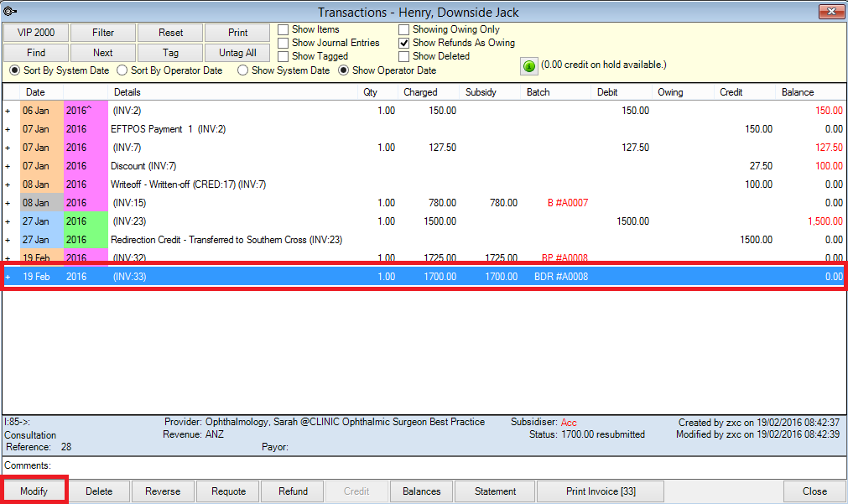Image resolution: width=848 pixels, height=504 pixels.
Task: Open the window system menu key icon
Action: point(10,11)
